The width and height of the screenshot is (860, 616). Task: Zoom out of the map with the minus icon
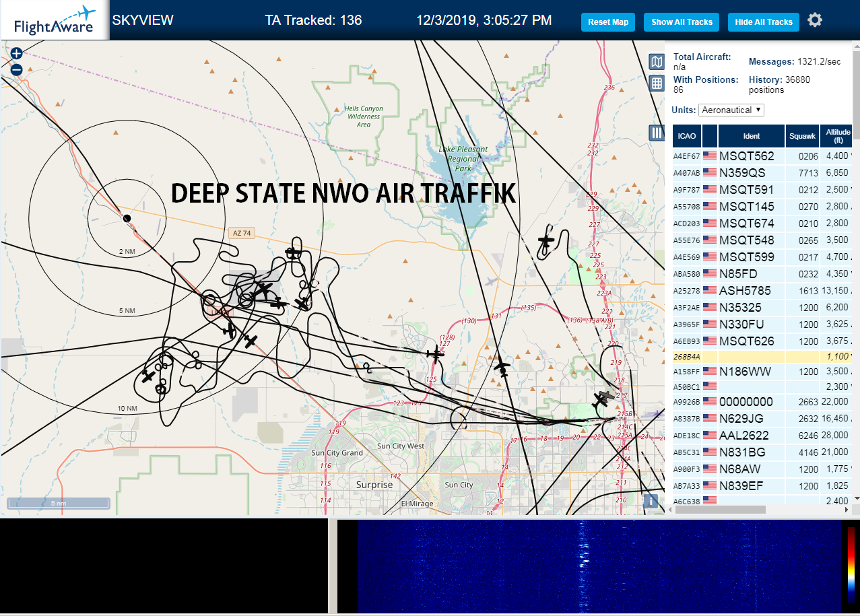tap(17, 69)
